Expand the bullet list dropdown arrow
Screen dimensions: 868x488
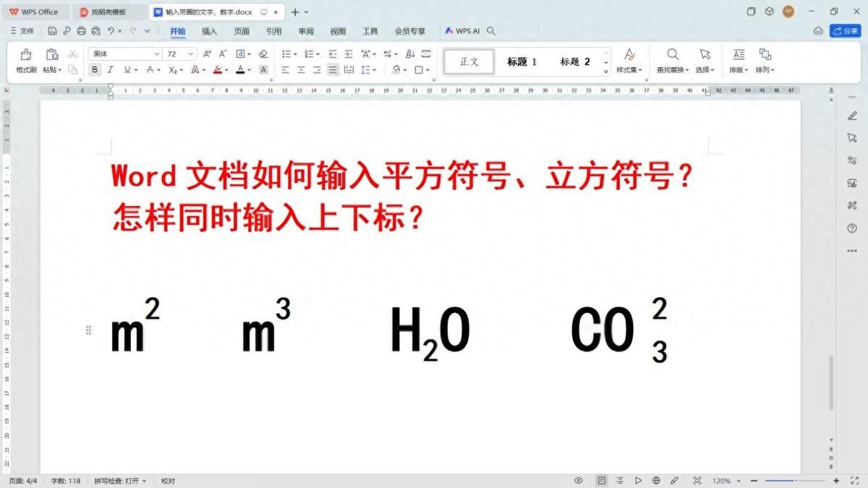coord(295,54)
